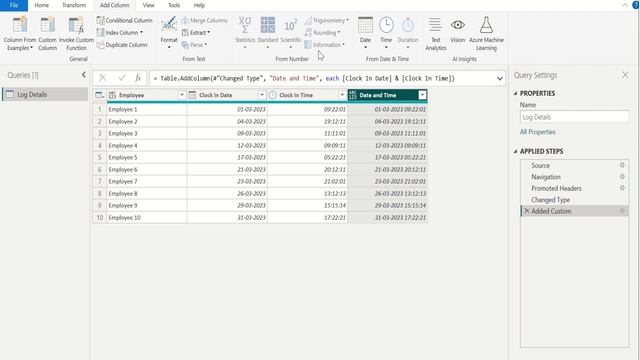The height and width of the screenshot is (360, 640).
Task: Select row number 10 header
Action: coord(100,218)
